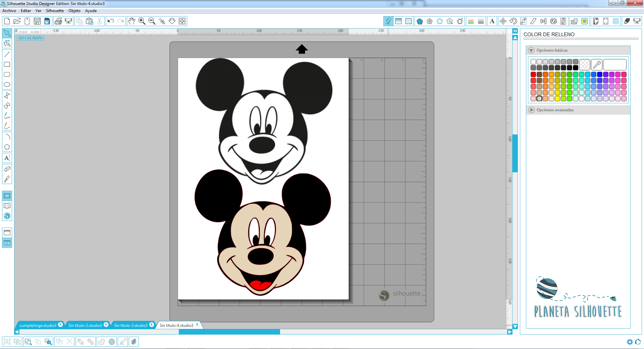This screenshot has width=644, height=349.
Task: Expand the Opciones avanzadas section
Action: [x=531, y=110]
